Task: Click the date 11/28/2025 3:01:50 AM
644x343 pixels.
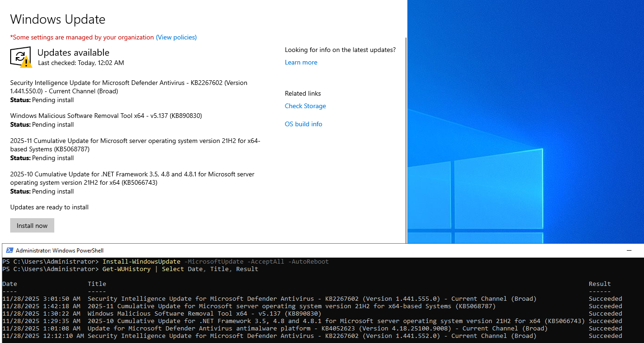Action: (x=41, y=299)
